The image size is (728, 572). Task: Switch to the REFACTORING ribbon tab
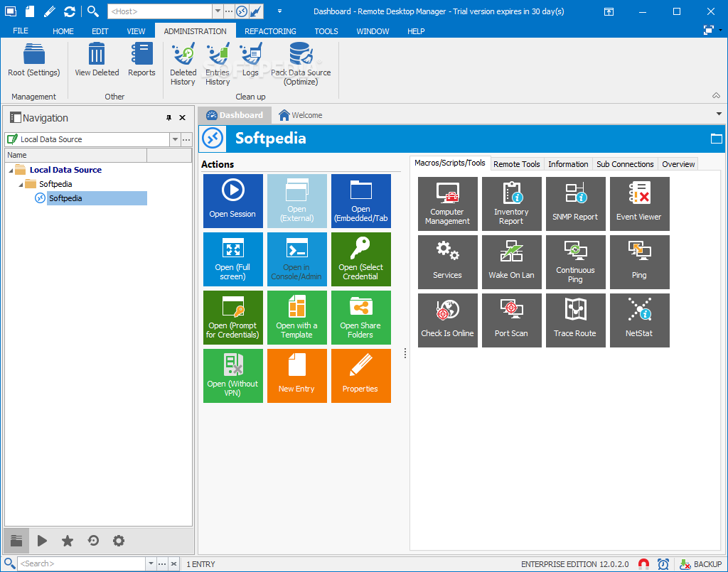point(270,31)
